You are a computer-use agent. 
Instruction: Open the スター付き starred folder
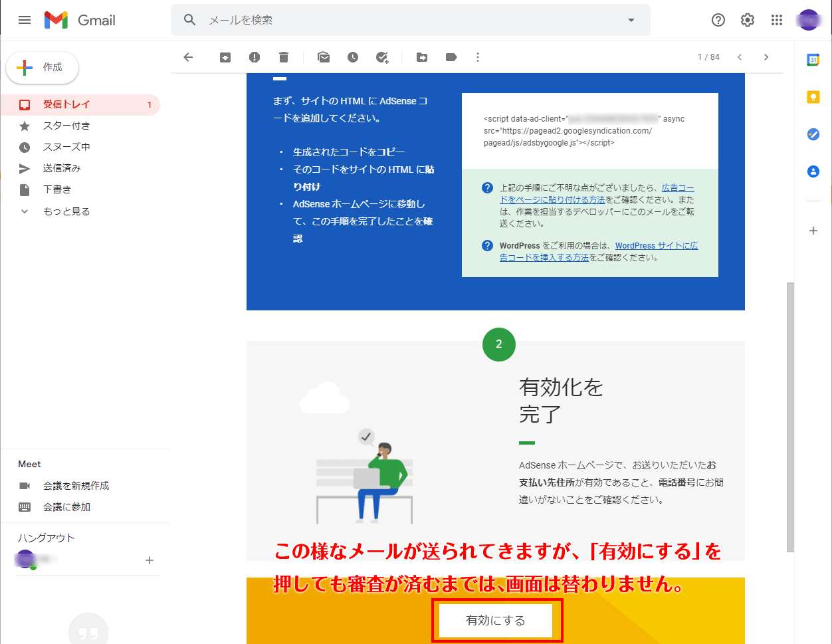[x=80, y=126]
